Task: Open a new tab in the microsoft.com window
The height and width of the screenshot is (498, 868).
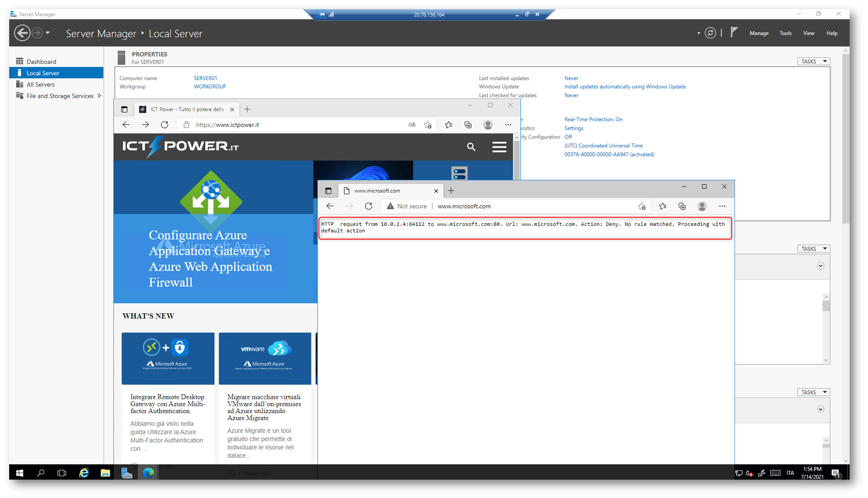Action: coord(451,191)
